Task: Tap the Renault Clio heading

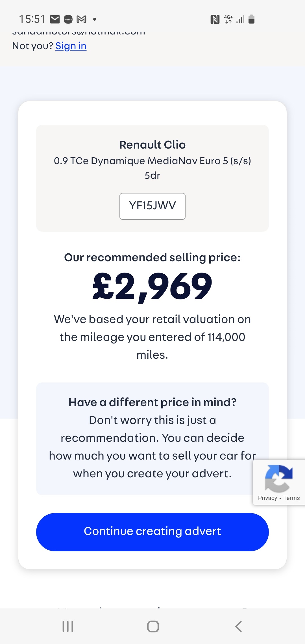Action: tap(152, 145)
